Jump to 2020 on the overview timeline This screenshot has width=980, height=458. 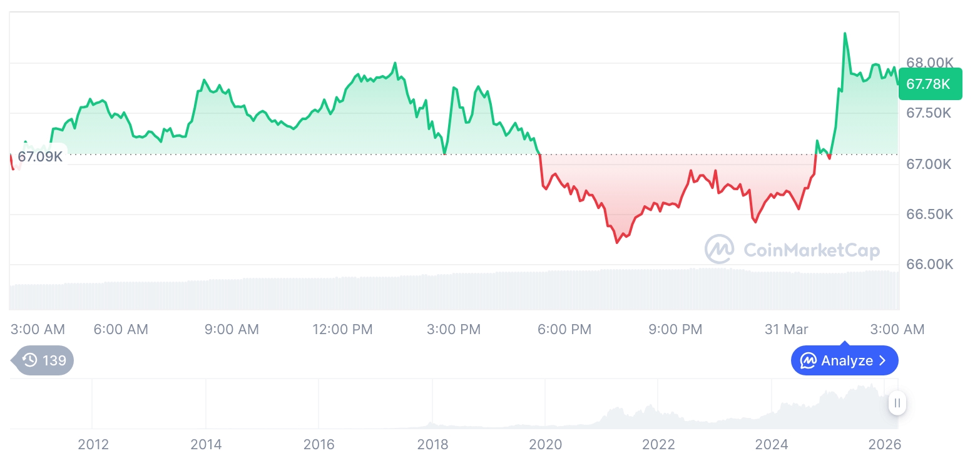[545, 445]
